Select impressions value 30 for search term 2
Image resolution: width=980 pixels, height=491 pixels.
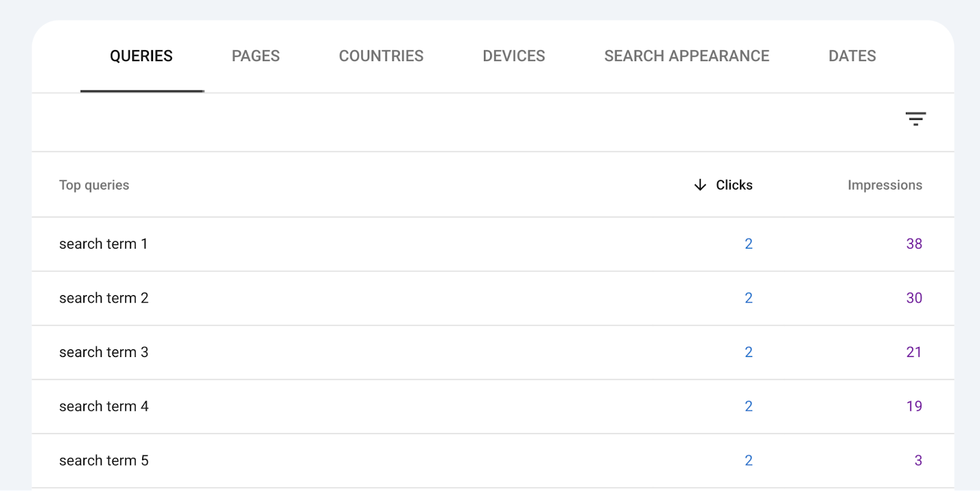(913, 298)
